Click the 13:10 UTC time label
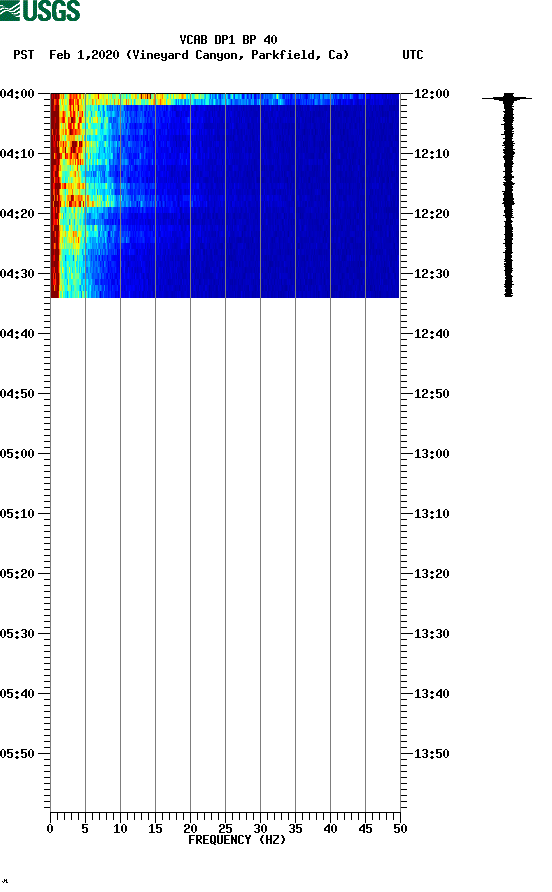 tap(431, 514)
